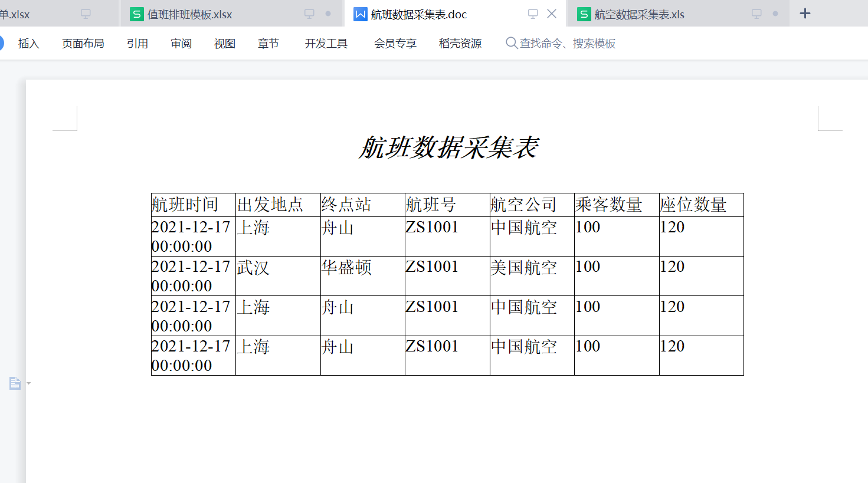
Task: Click 100 in the 美国航空 row
Action: (x=588, y=267)
